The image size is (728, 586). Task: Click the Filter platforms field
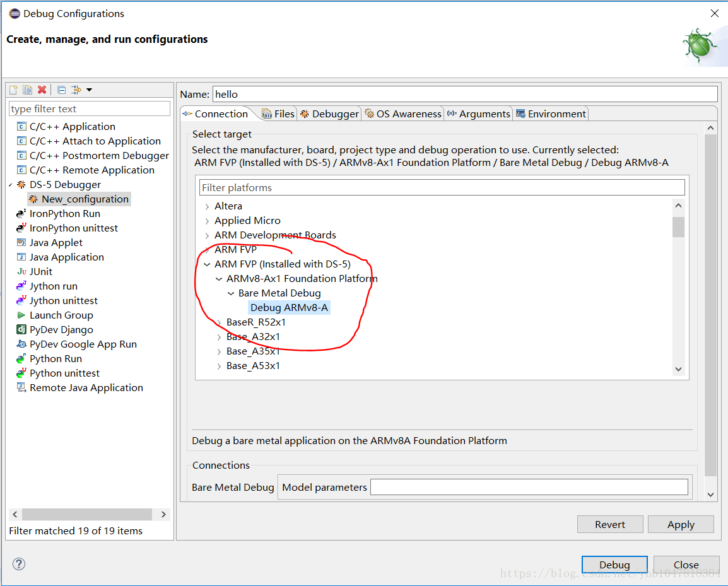coord(442,187)
